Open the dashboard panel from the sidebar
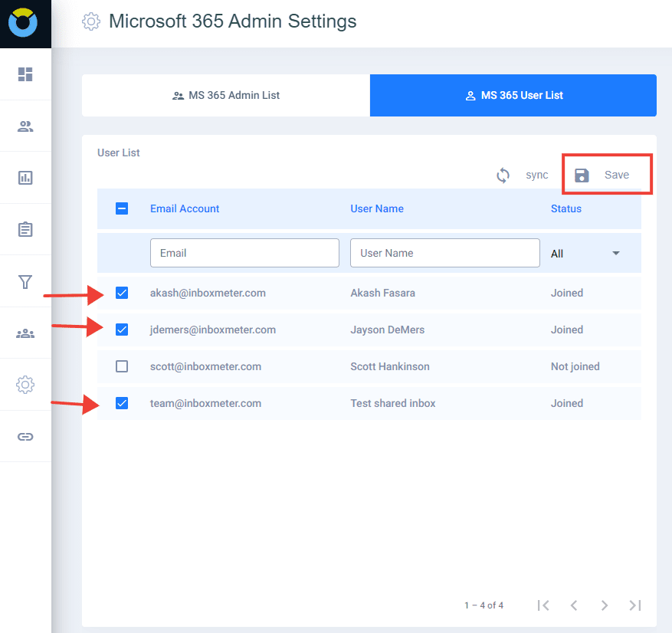672x633 pixels. 25,74
